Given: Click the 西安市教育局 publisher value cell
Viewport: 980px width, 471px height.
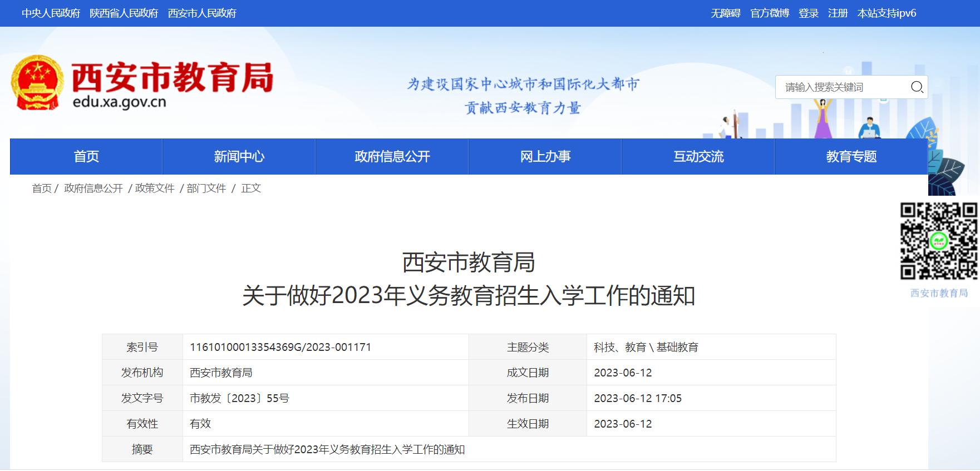Looking at the screenshot, I should (326, 373).
